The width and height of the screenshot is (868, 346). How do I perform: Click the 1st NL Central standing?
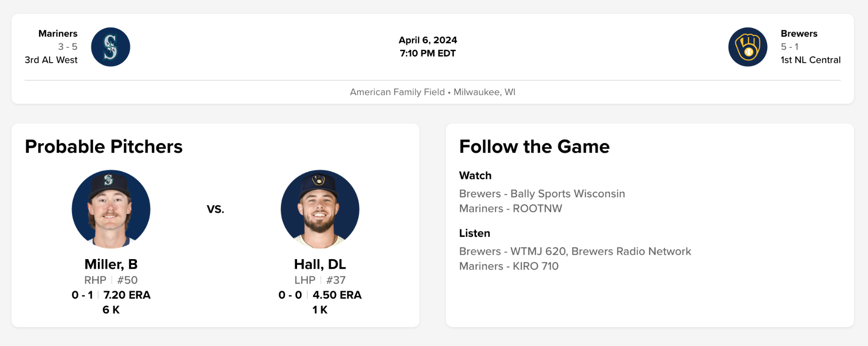(x=810, y=60)
